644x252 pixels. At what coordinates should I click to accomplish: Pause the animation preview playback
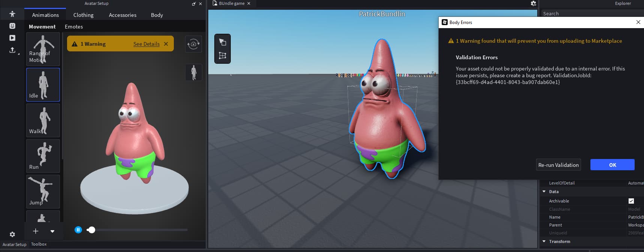coord(78,230)
